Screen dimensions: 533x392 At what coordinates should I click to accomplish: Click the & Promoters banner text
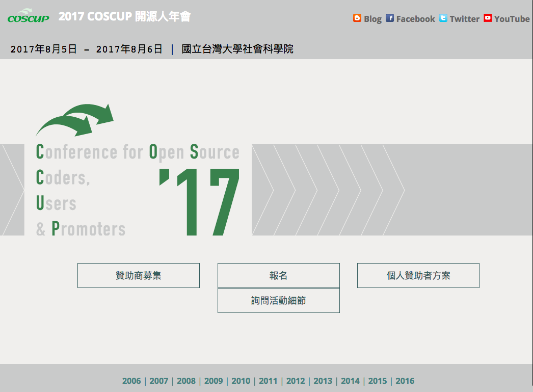[x=81, y=228]
